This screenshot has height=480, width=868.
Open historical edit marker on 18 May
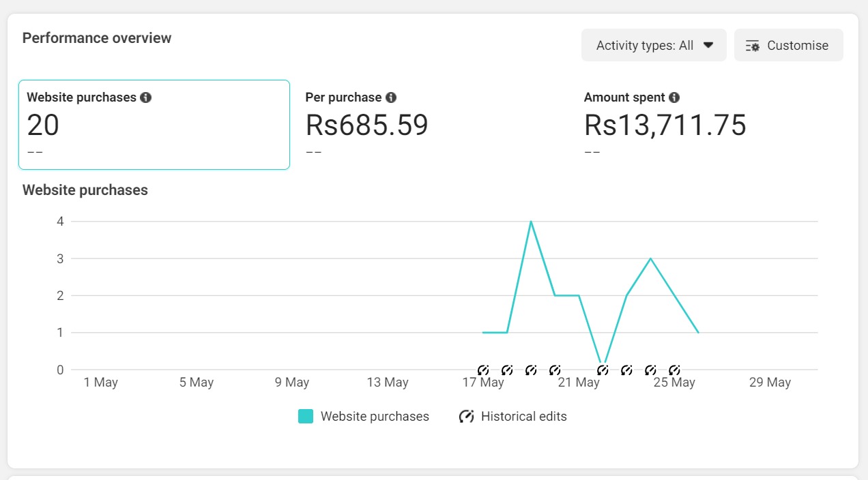[507, 370]
